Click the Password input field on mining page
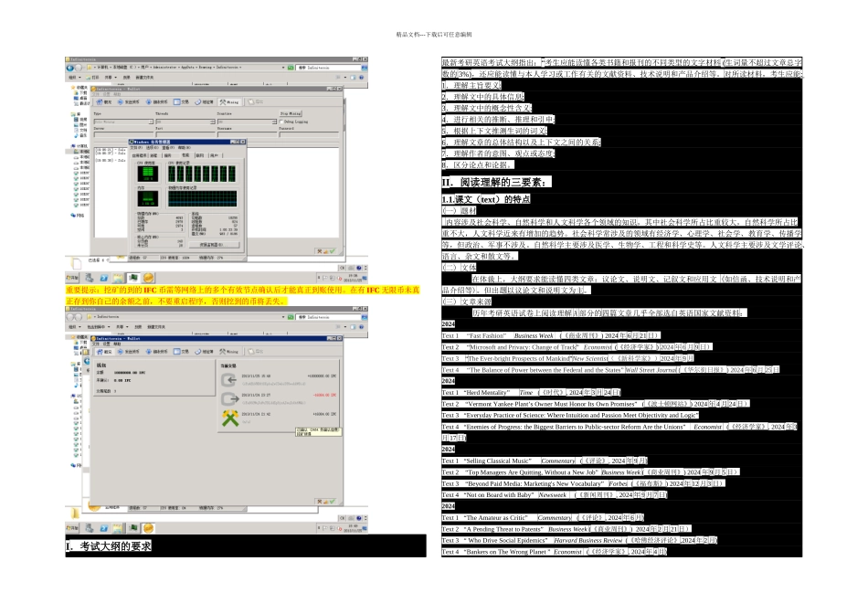 pyautogui.click(x=309, y=134)
